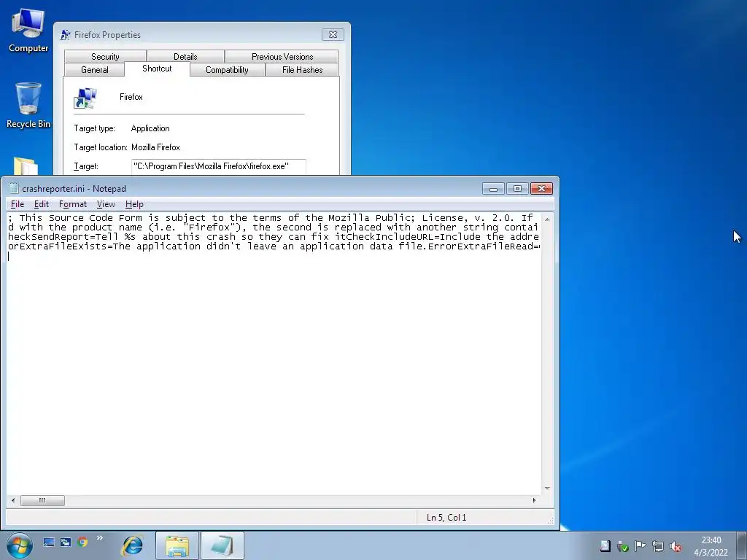Click Show desktop strip at taskbar end
Screen dimensions: 747x560
point(743,545)
